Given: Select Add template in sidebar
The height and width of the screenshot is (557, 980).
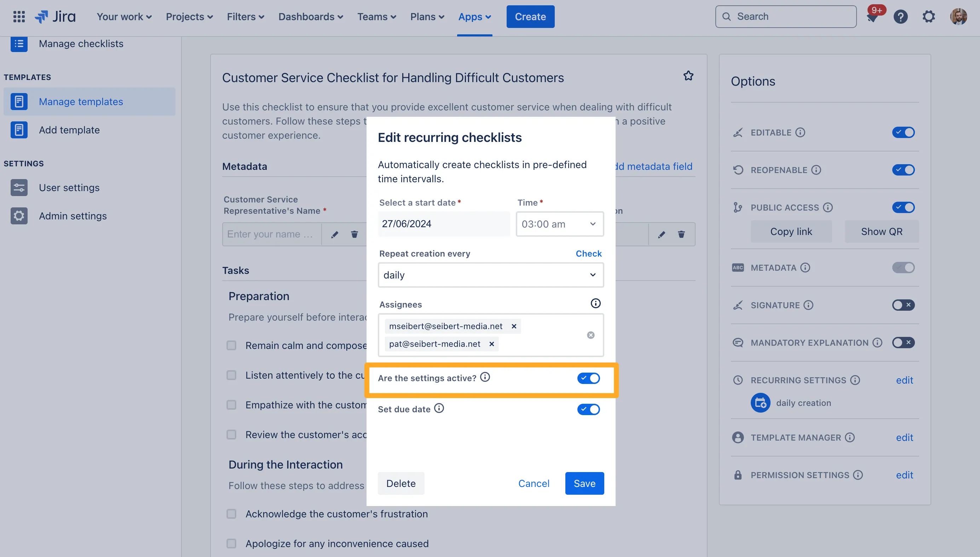Looking at the screenshot, I should [69, 130].
